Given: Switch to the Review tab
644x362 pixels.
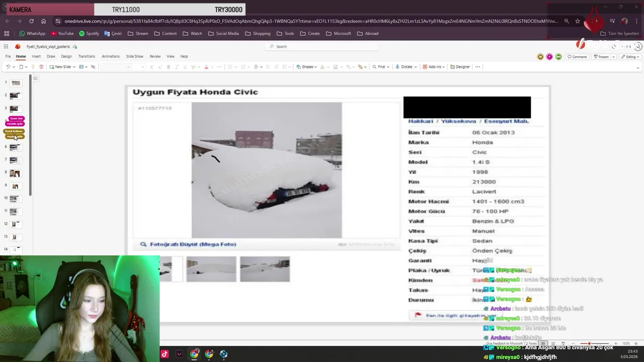Looking at the screenshot, I should [155, 56].
